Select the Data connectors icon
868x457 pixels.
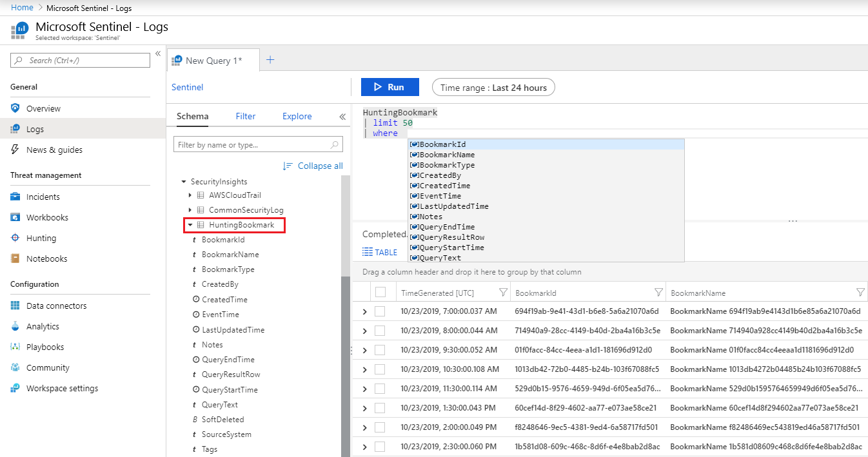pos(15,306)
